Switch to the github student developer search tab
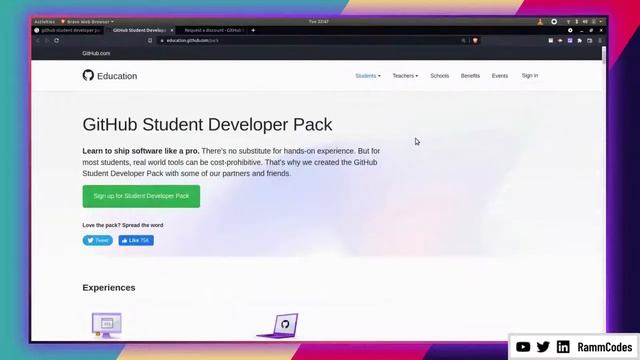The image size is (640, 360). [68, 30]
